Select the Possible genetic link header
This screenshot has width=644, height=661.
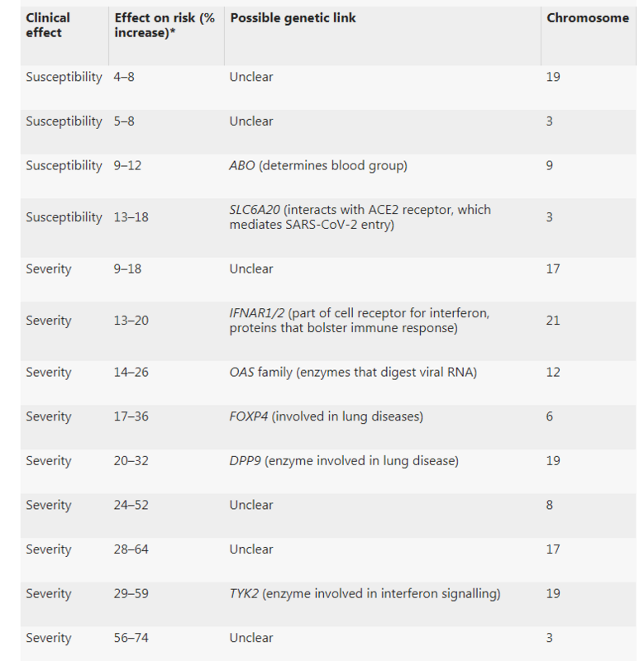(293, 18)
